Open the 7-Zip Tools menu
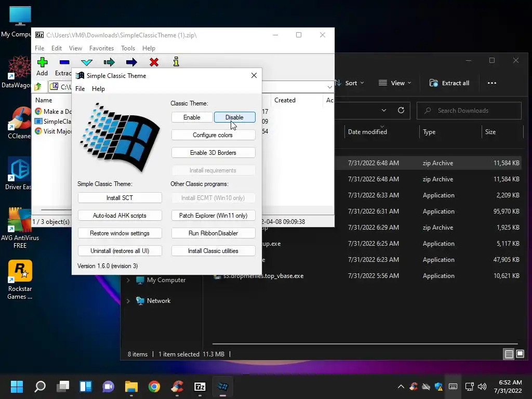This screenshot has width=532, height=399. [x=128, y=48]
